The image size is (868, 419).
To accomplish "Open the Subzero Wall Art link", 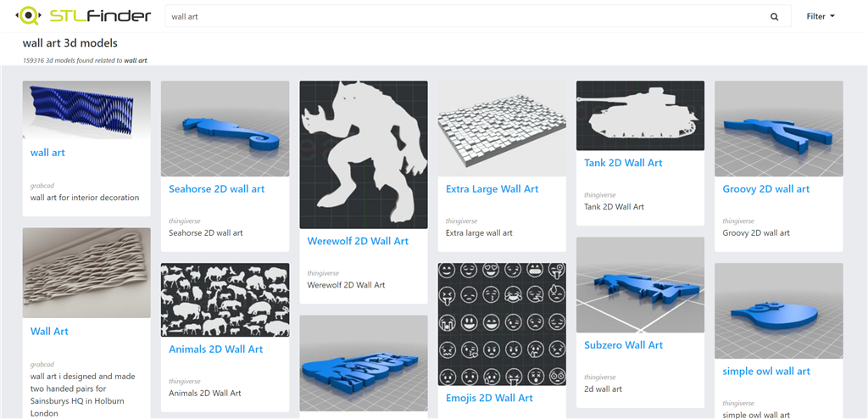I will pos(623,345).
